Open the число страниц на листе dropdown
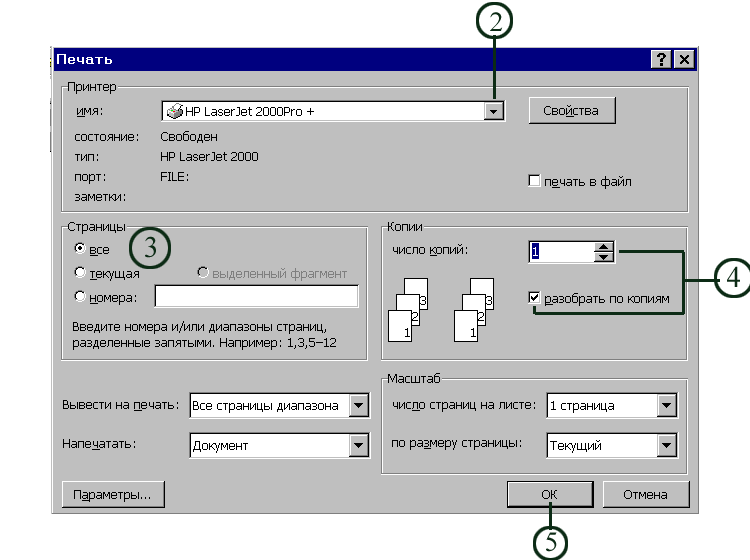 tap(666, 406)
